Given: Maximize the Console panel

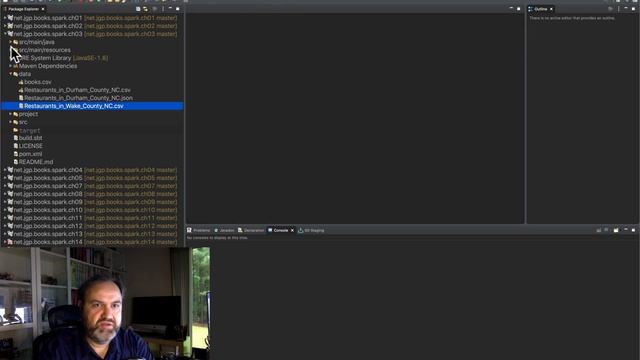Looking at the screenshot, I should pos(633,230).
